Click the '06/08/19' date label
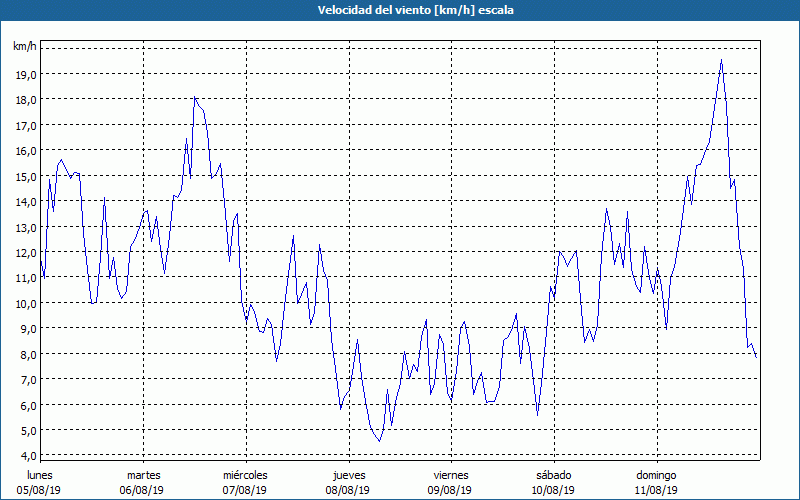Viewport: 800px width, 500px height. coord(142,490)
